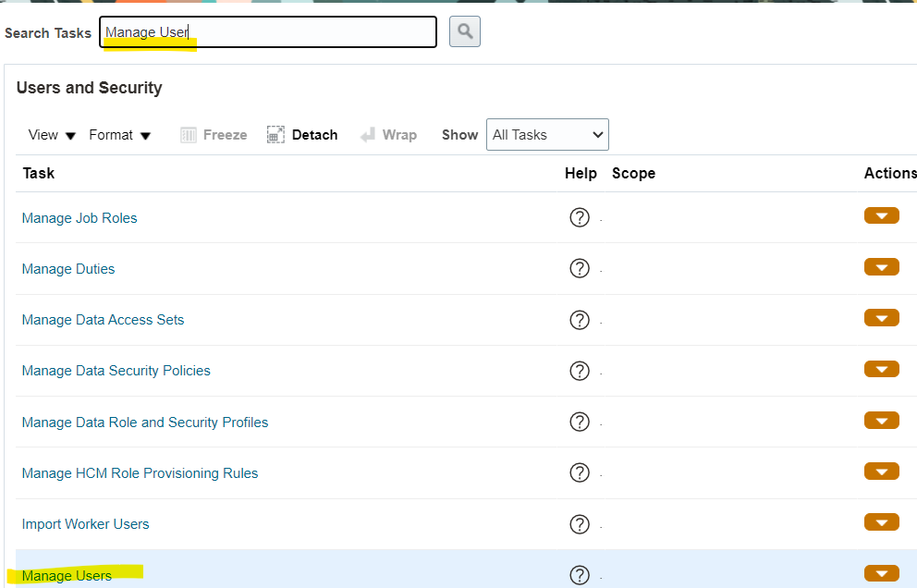Expand the Show All Tasks dropdown
Viewport: 917px width, 588px height.
coord(547,135)
